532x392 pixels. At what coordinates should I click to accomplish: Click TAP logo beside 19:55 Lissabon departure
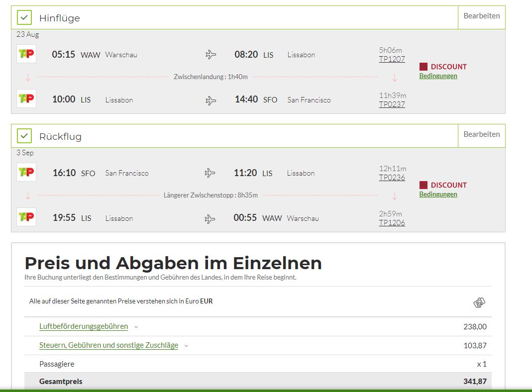(x=26, y=217)
